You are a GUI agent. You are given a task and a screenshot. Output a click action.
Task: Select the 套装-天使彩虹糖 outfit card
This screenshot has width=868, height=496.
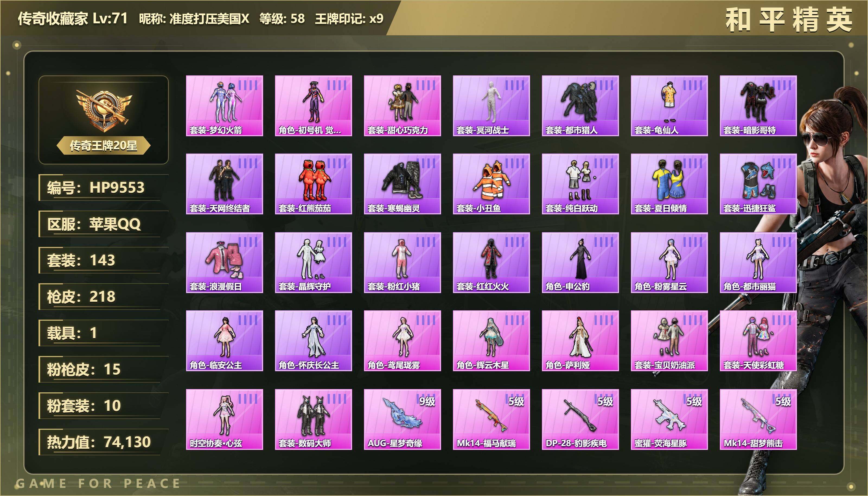coord(758,341)
